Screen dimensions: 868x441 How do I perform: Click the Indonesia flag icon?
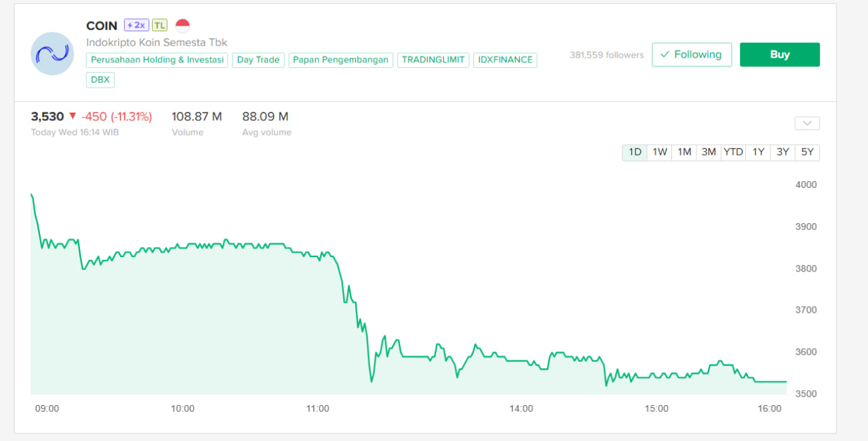pyautogui.click(x=182, y=26)
